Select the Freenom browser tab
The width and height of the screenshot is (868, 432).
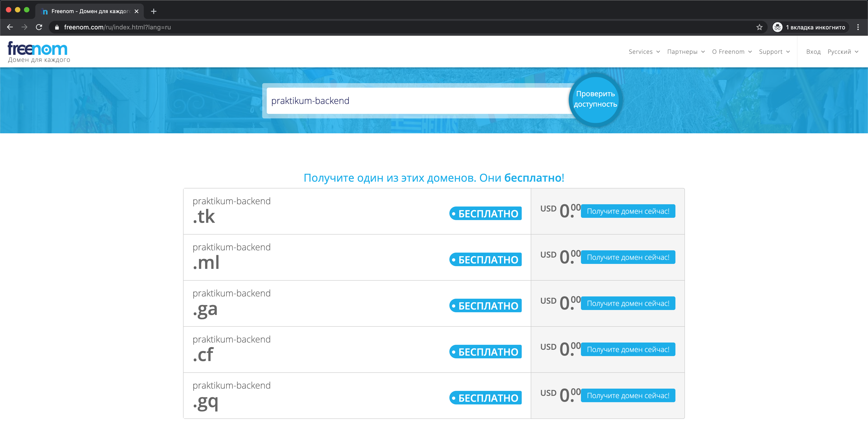(x=90, y=12)
